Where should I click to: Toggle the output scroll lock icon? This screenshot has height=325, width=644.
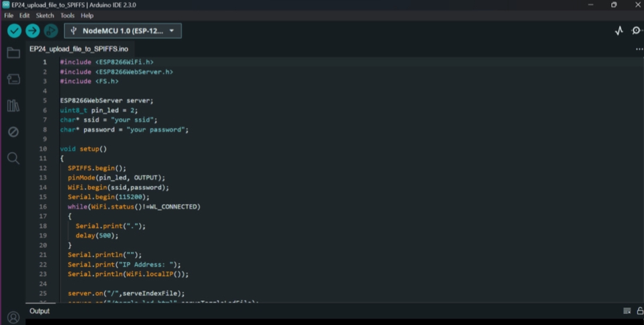point(639,311)
